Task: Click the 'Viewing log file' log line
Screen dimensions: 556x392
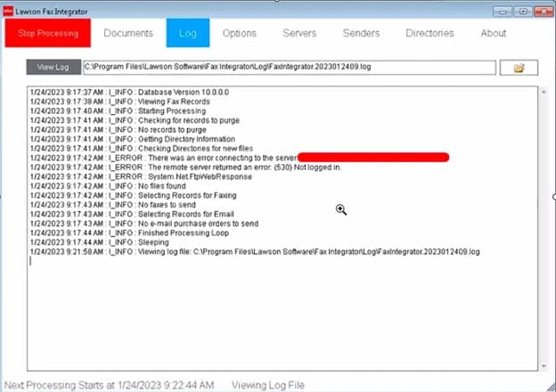Action: (255, 251)
